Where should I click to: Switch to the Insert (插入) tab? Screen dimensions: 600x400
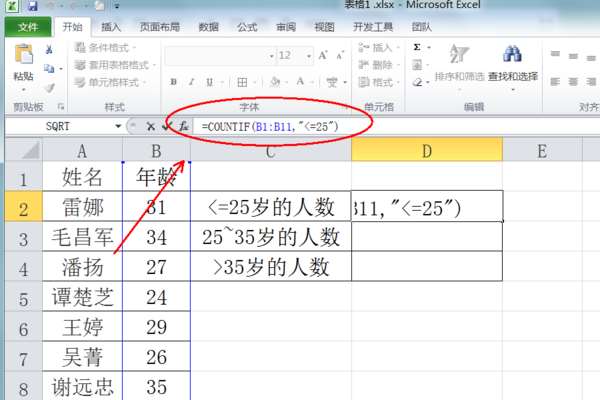pyautogui.click(x=111, y=27)
